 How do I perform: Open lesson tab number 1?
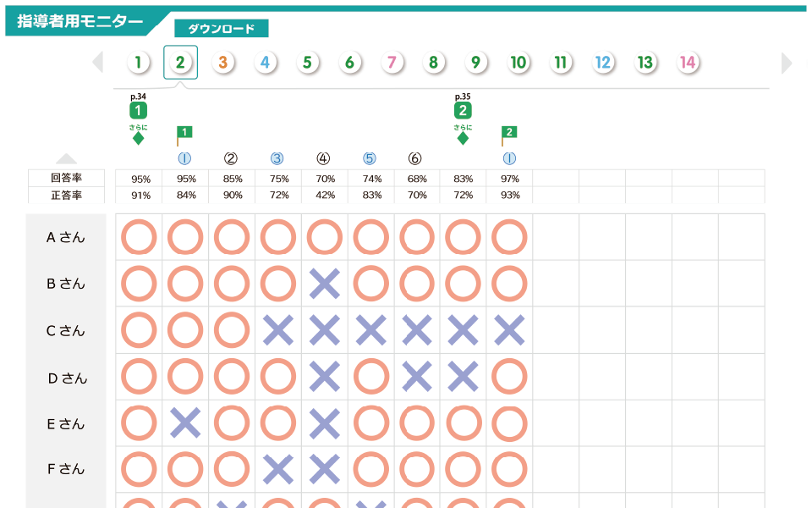(x=138, y=62)
